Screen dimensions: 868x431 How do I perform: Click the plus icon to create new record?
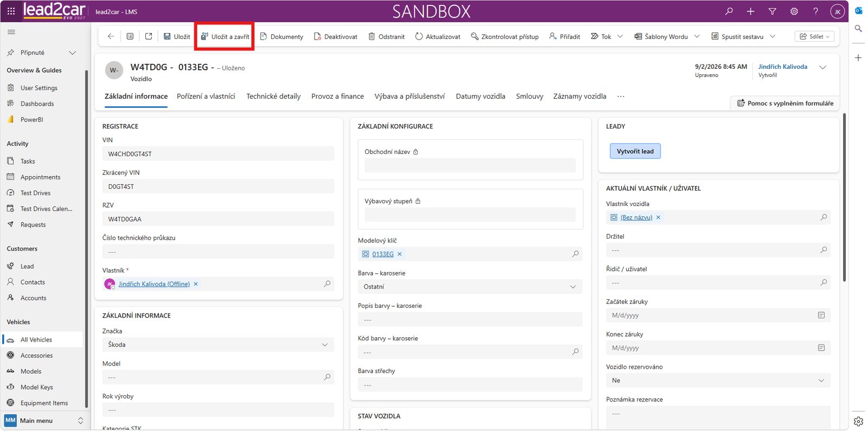(x=750, y=11)
